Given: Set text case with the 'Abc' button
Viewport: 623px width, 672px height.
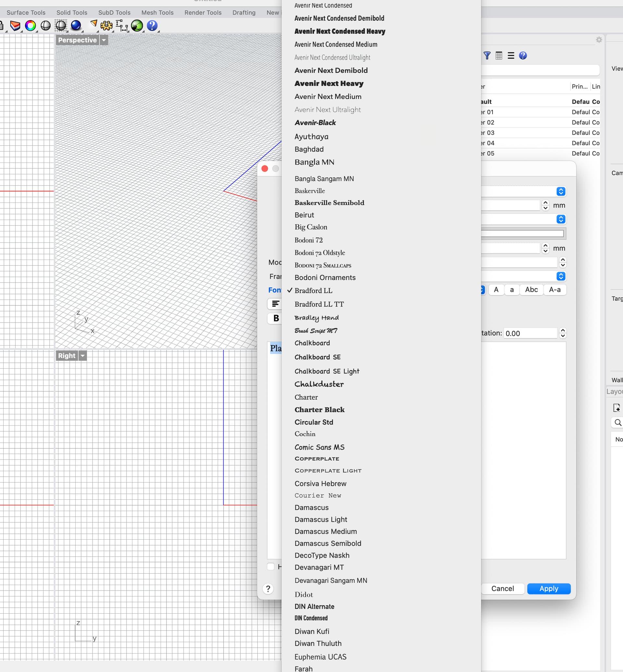Looking at the screenshot, I should coord(531,290).
